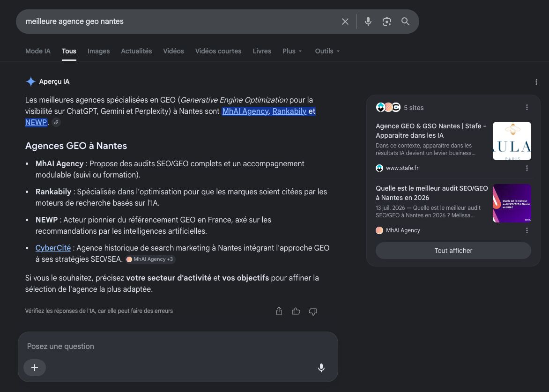Click bold Rankabily list item name
This screenshot has width=549, height=392.
point(53,192)
